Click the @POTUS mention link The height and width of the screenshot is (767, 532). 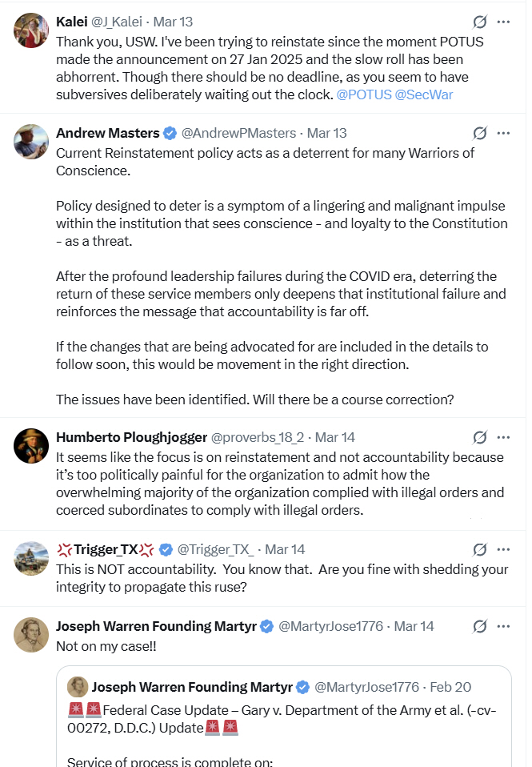click(363, 95)
